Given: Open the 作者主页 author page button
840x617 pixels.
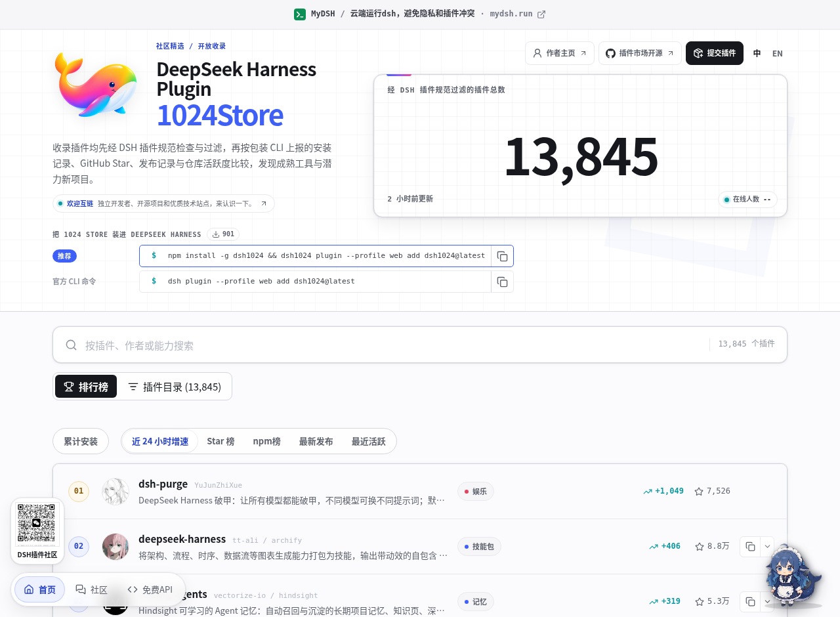Looking at the screenshot, I should [560, 53].
